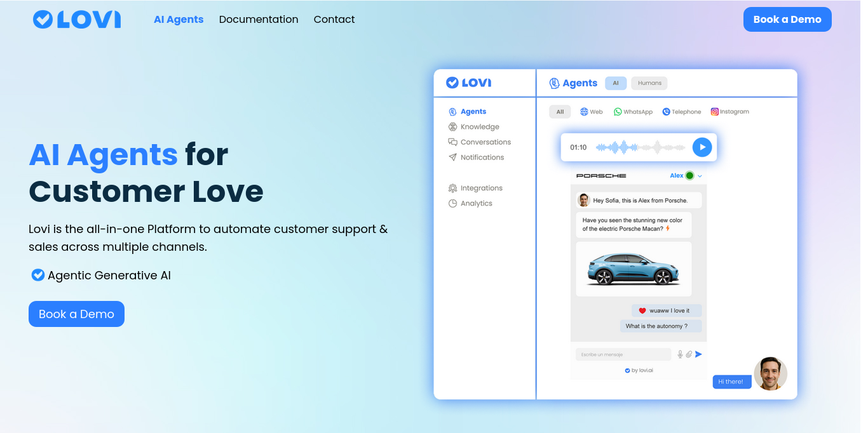868x433 pixels.
Task: Click the Book a Demo button
Action: pyautogui.click(x=787, y=19)
